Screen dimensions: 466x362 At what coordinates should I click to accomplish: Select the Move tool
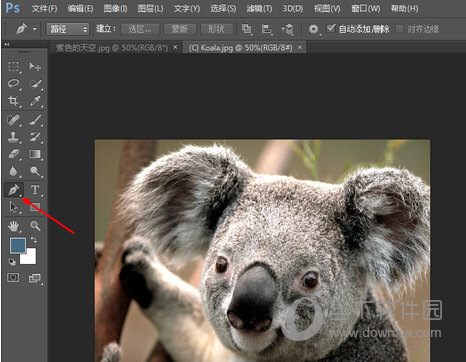tap(35, 66)
